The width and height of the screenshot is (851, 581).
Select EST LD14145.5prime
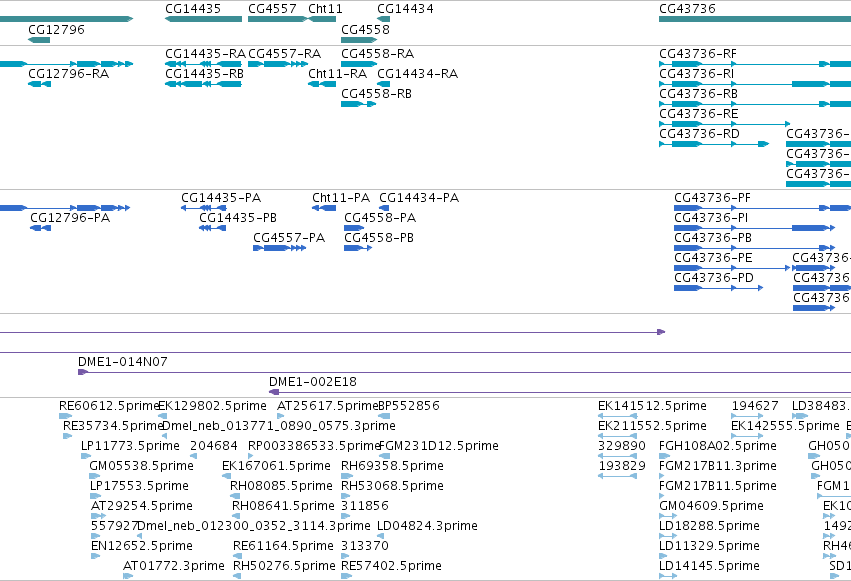[709, 566]
